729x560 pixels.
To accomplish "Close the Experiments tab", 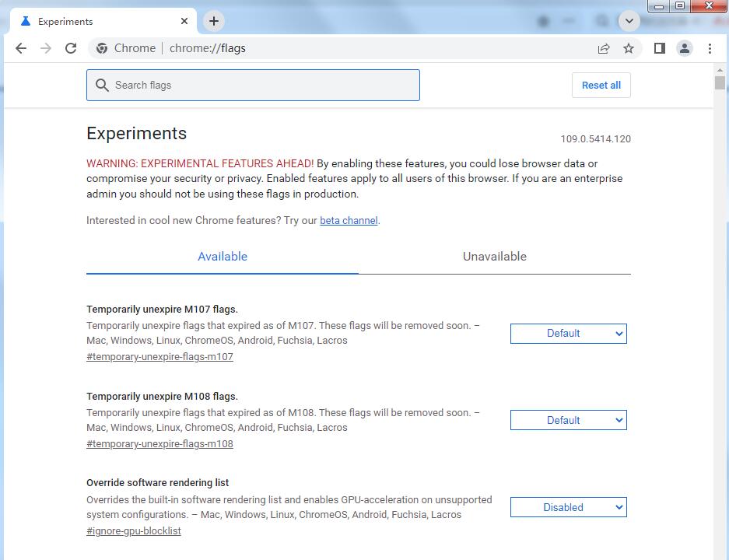I will [184, 21].
